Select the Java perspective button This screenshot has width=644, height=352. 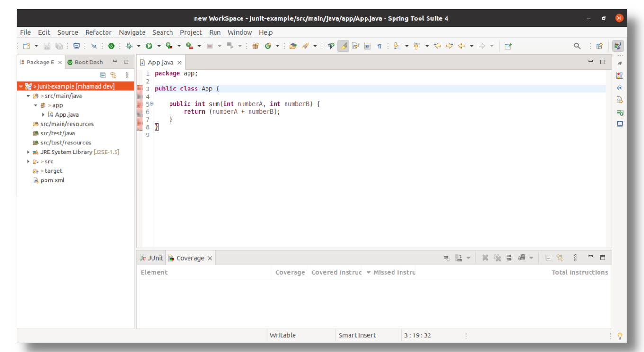(x=617, y=46)
